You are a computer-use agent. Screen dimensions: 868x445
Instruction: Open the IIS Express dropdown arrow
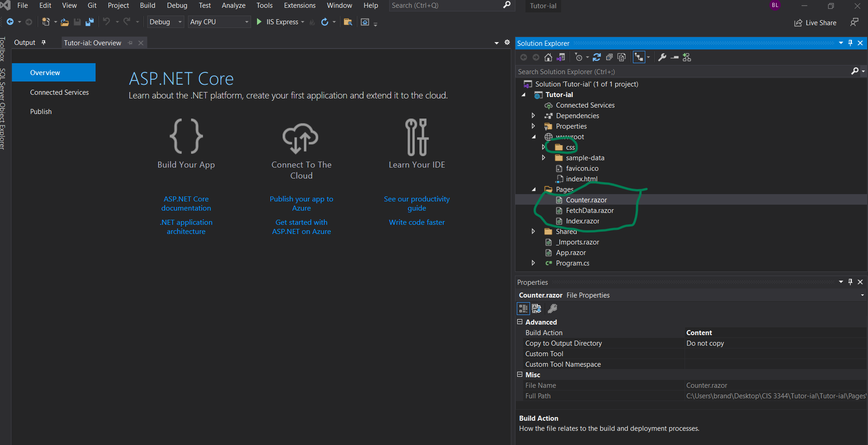click(303, 22)
